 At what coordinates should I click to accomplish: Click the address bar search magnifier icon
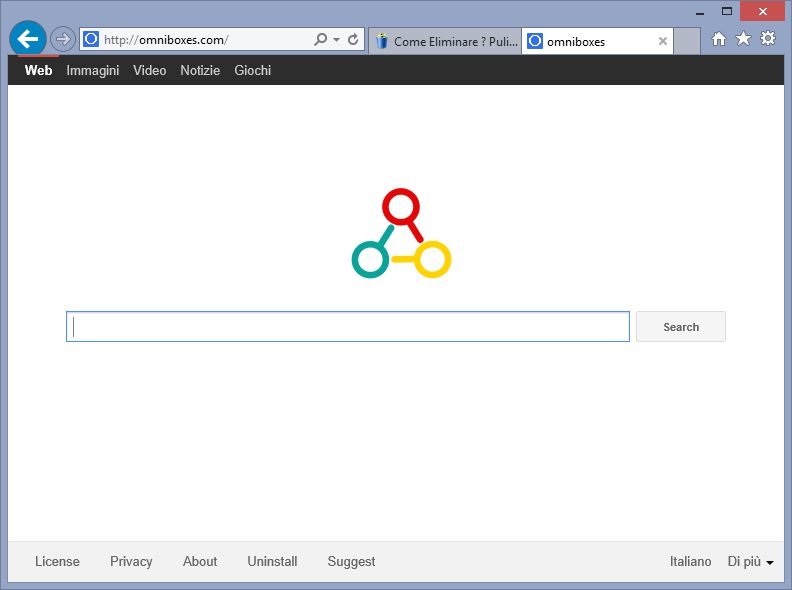[x=320, y=39]
